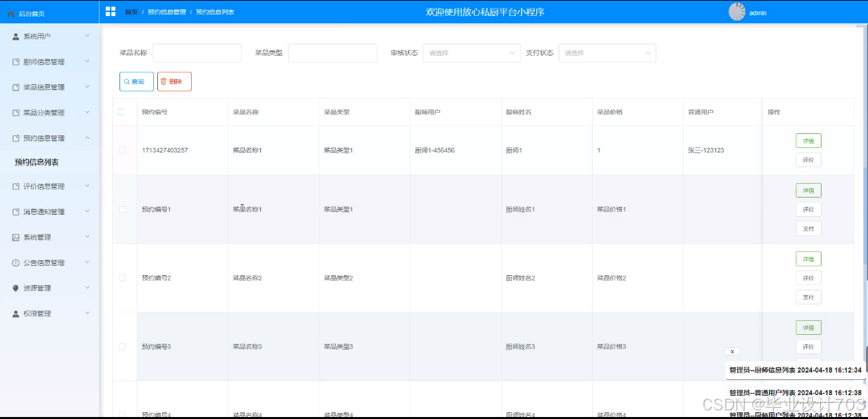Image resolution: width=868 pixels, height=419 pixels.
Task: Go to 后台首页 in the sidebar
Action: pos(31,13)
